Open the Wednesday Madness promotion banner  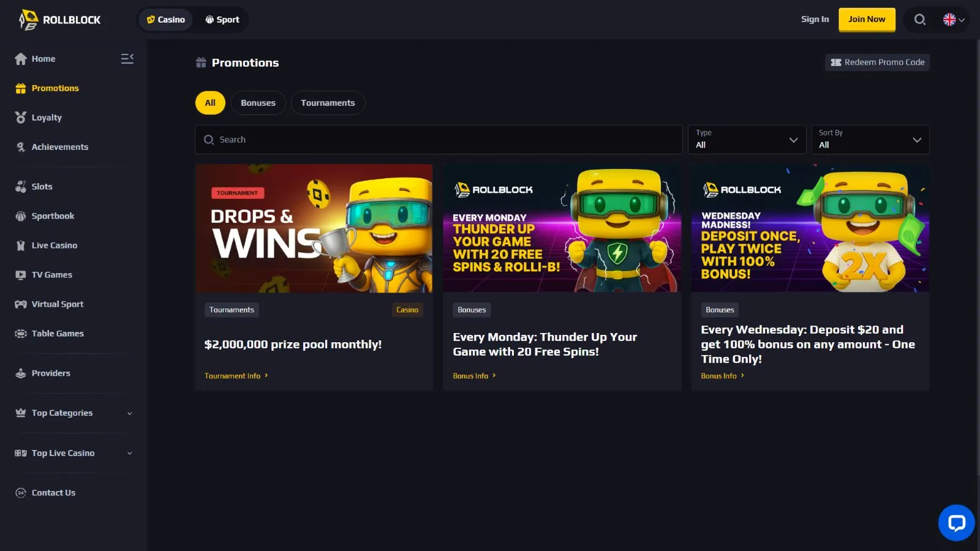point(810,228)
